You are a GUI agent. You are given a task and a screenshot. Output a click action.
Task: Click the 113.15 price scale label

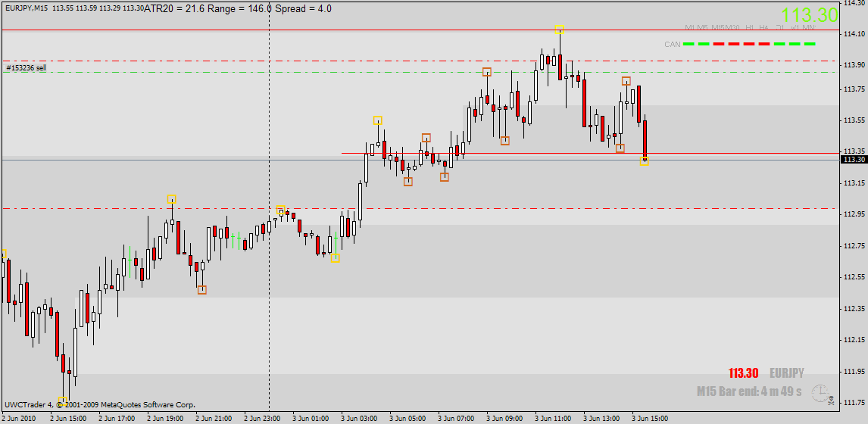(853, 183)
